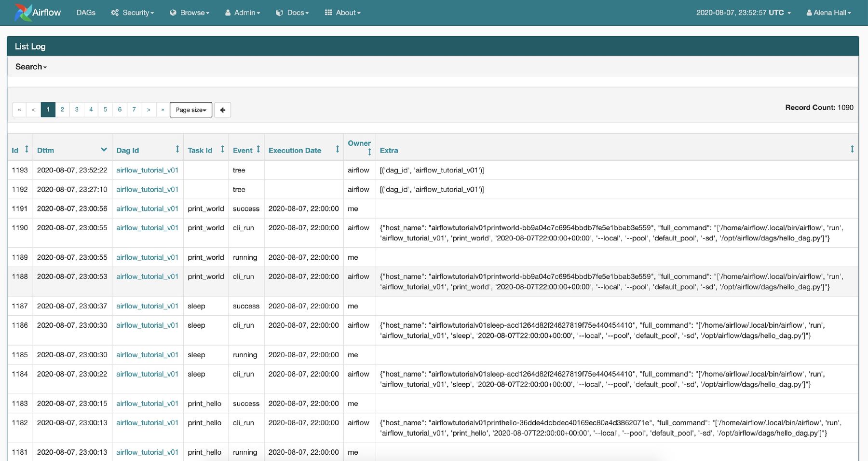Image resolution: width=868 pixels, height=461 pixels.
Task: Sort by Owner column arrows
Action: point(369,152)
